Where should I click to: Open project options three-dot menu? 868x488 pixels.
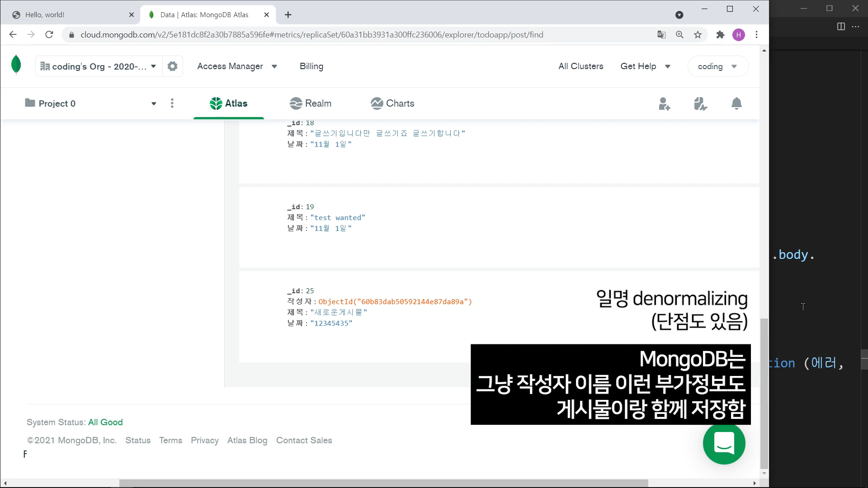click(172, 103)
